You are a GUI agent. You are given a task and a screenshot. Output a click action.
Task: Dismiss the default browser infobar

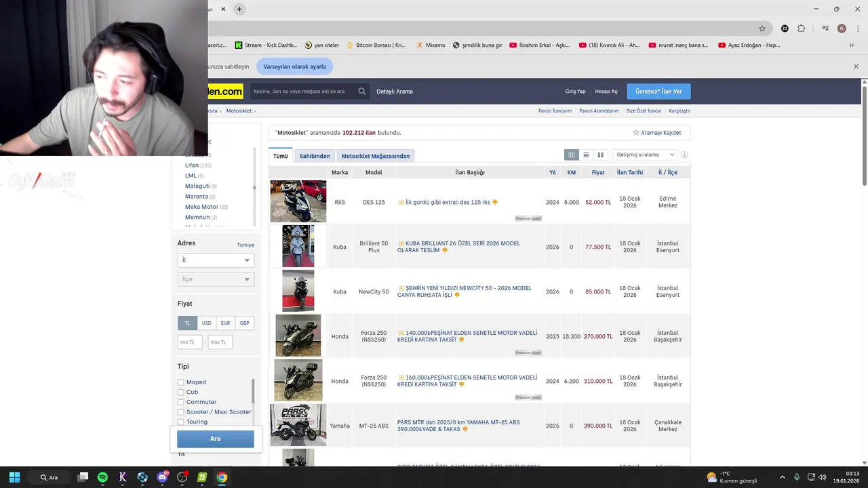(856, 66)
